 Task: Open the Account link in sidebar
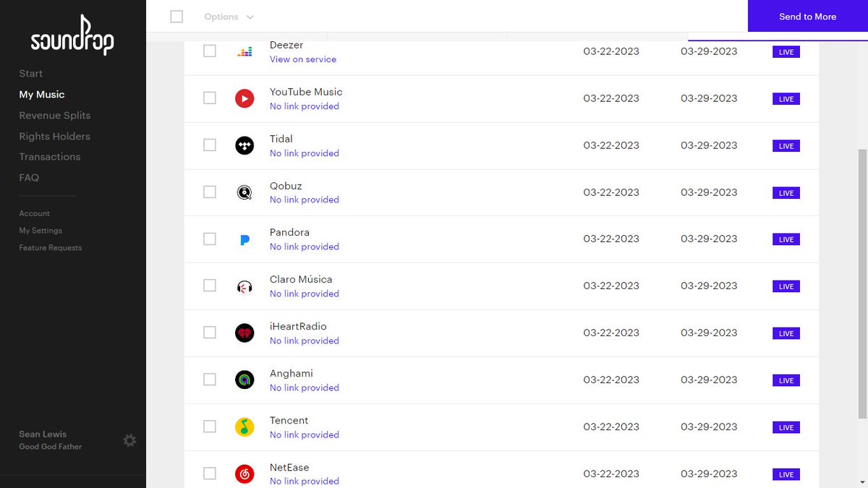[35, 213]
